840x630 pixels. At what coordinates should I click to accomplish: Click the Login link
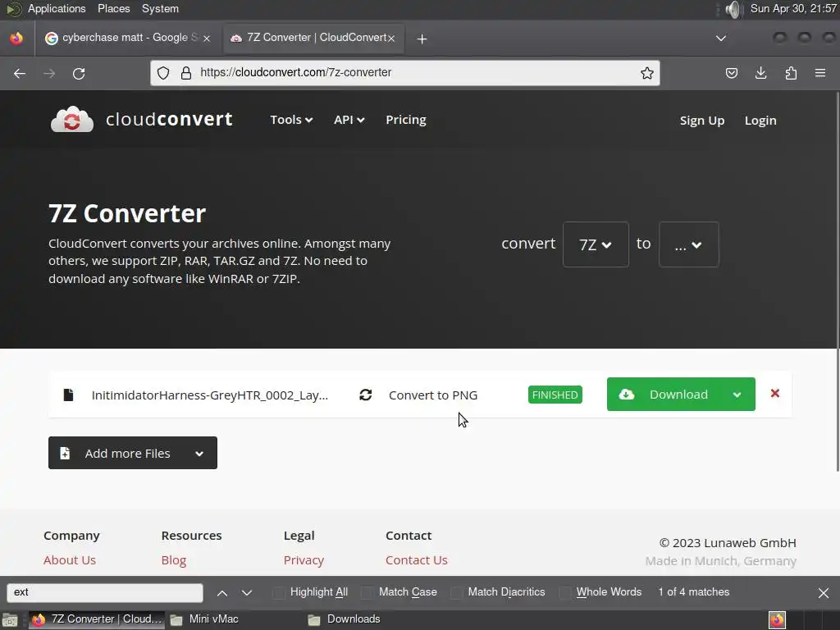pos(760,121)
